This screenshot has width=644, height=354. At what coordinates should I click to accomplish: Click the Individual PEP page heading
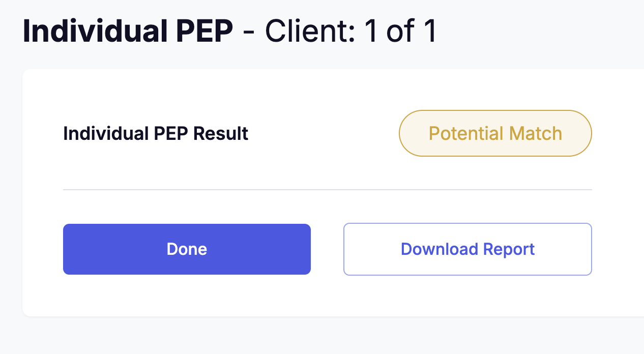pos(128,32)
